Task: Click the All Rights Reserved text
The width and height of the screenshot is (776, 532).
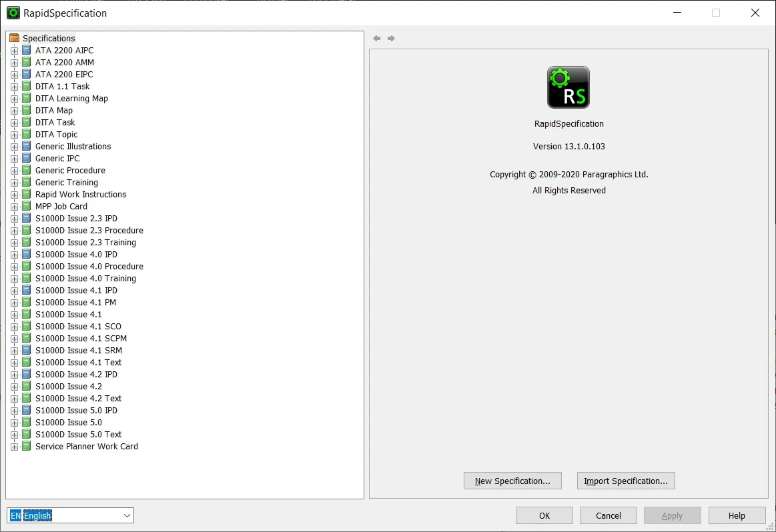Action: [x=568, y=191]
